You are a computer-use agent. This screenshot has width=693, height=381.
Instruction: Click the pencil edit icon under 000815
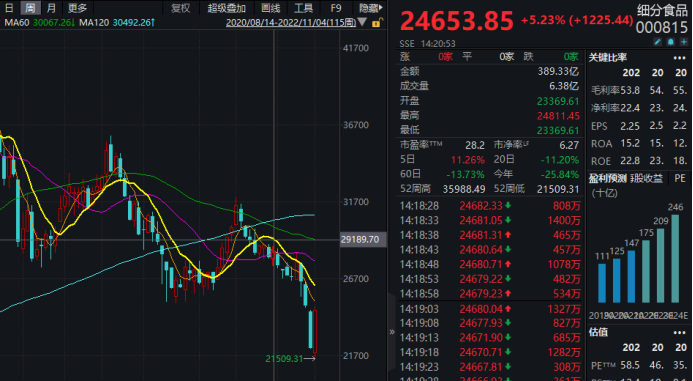coord(658,42)
